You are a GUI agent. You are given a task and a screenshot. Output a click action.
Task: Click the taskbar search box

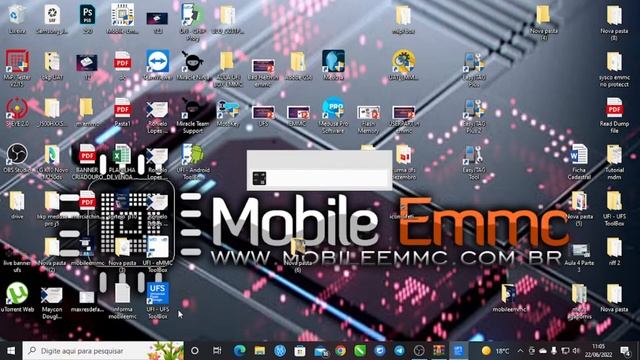103,351
